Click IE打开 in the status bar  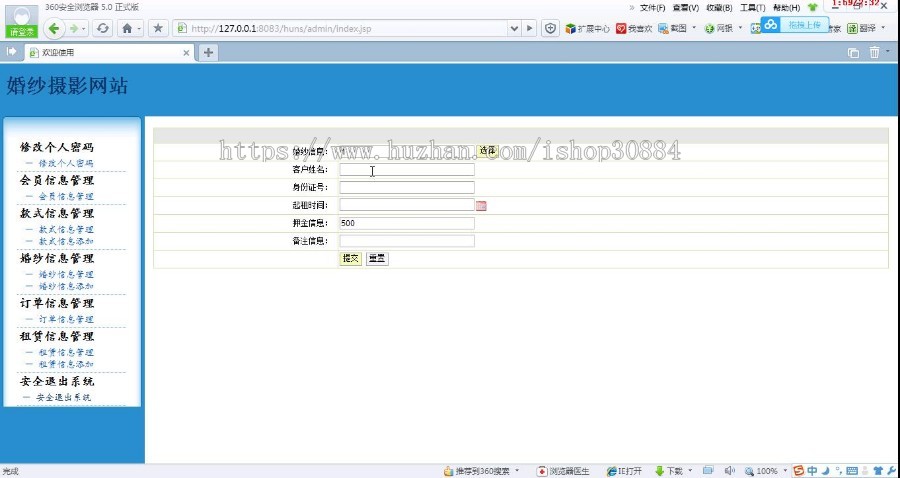[624, 471]
